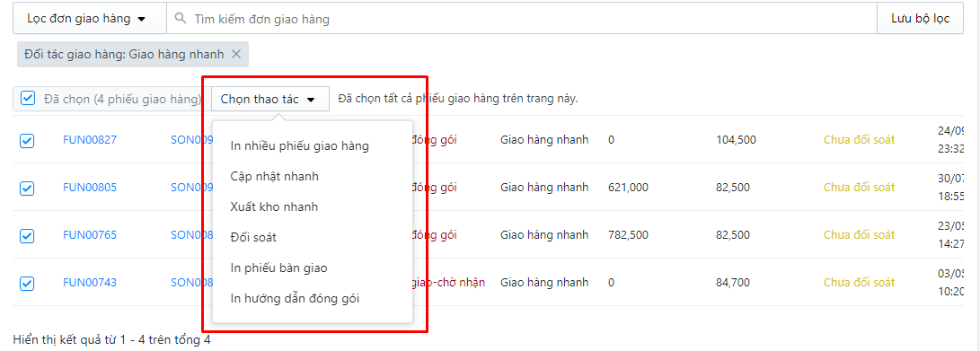Focus the Tìm kiếm đơn giao hàng field

point(522,19)
